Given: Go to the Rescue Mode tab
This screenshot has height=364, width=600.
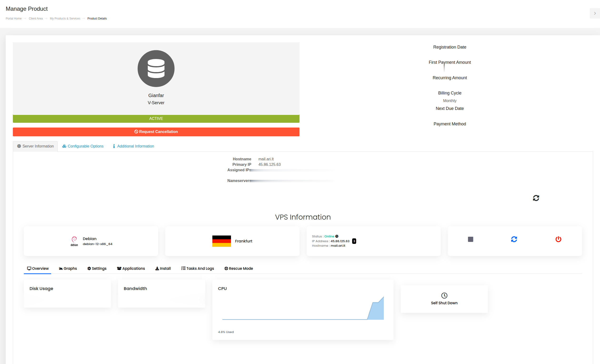Looking at the screenshot, I should pos(239,268).
